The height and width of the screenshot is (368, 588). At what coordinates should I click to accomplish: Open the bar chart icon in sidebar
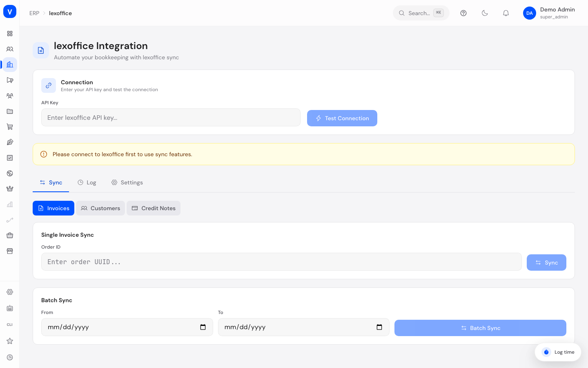10,204
